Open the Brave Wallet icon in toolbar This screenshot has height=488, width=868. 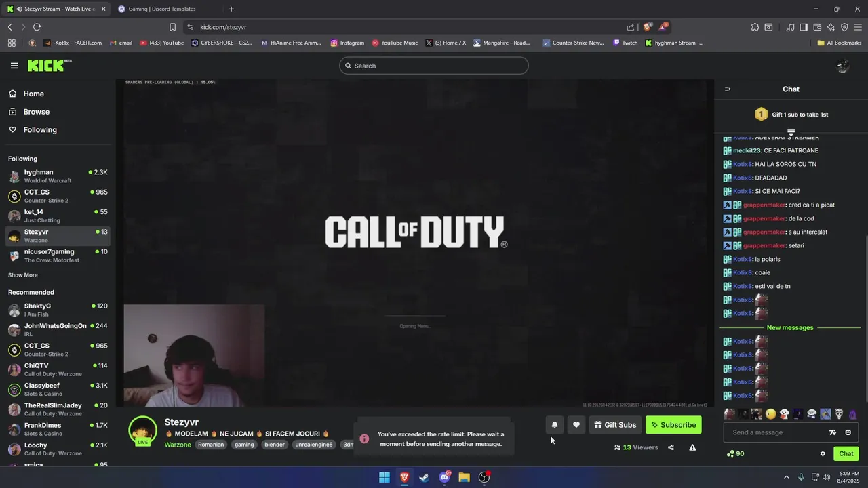point(817,27)
